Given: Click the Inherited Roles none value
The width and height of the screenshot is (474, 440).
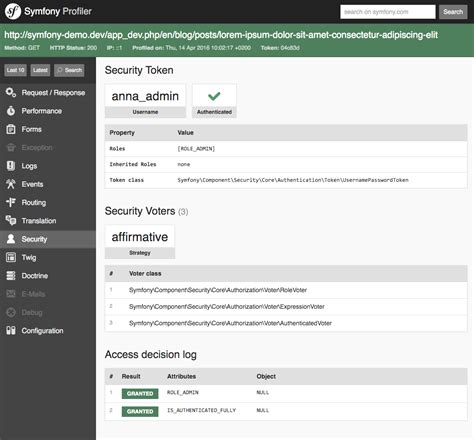Looking at the screenshot, I should coord(184,164).
